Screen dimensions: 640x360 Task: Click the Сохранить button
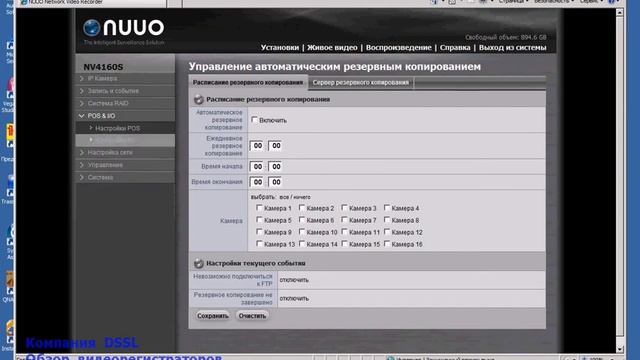pos(213,316)
